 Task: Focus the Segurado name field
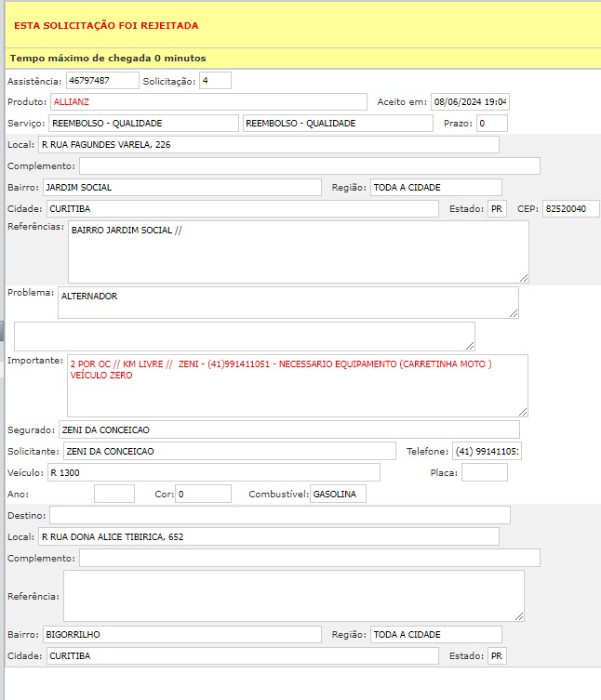point(288,429)
